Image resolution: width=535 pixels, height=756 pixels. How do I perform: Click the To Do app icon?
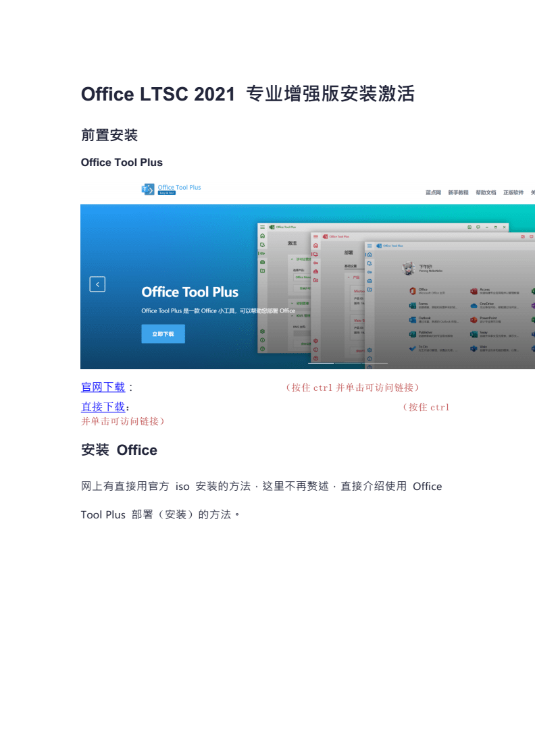(413, 348)
